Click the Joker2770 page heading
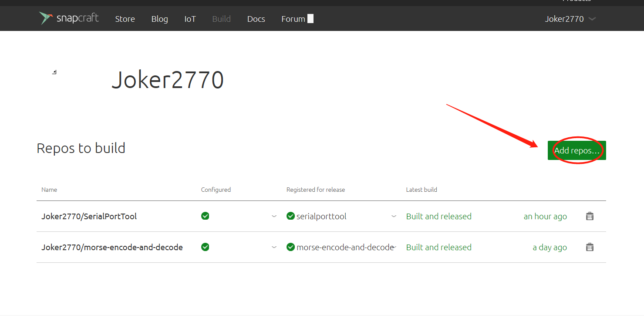 [x=168, y=80]
